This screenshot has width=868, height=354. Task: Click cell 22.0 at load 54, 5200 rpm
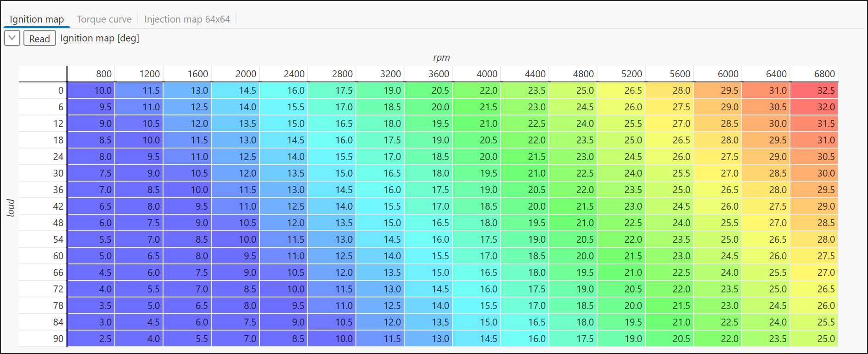tap(621, 240)
